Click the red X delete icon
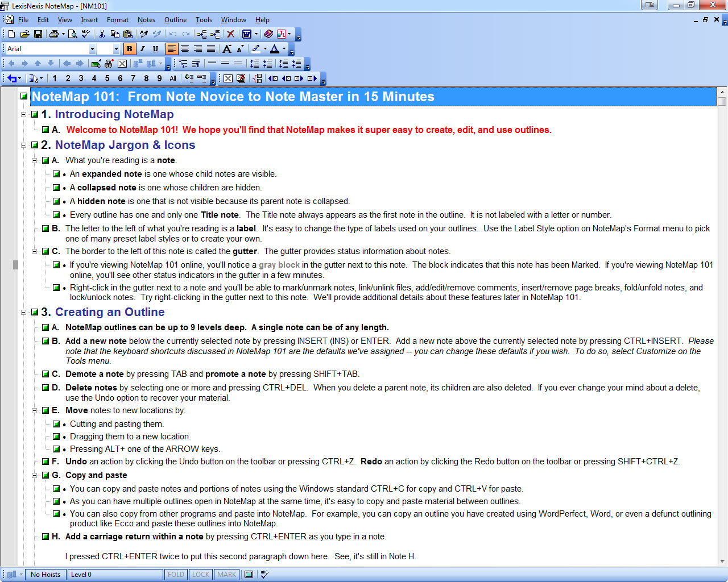 [230, 34]
